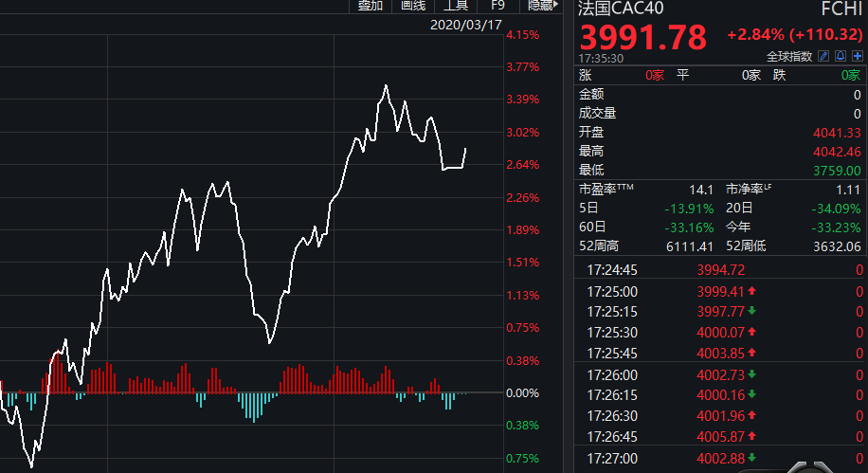Open the 工具 tools menu
Image resolution: width=868 pixels, height=473 pixels.
coord(456,6)
